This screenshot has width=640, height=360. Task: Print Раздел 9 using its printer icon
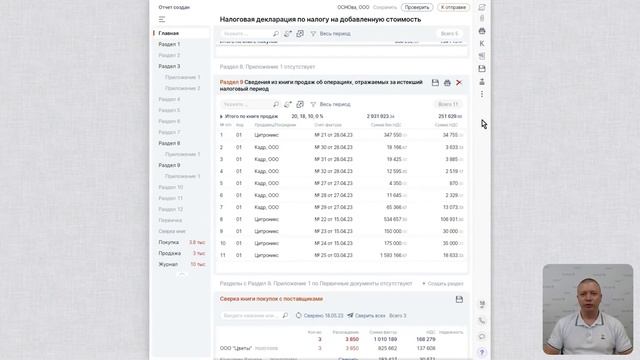tap(447, 83)
